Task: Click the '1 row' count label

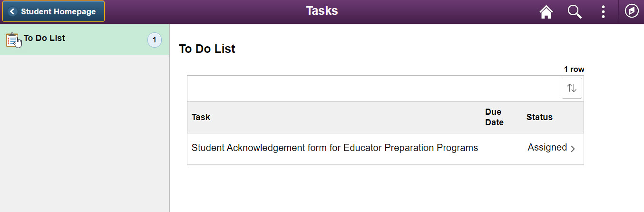Action: pos(574,70)
